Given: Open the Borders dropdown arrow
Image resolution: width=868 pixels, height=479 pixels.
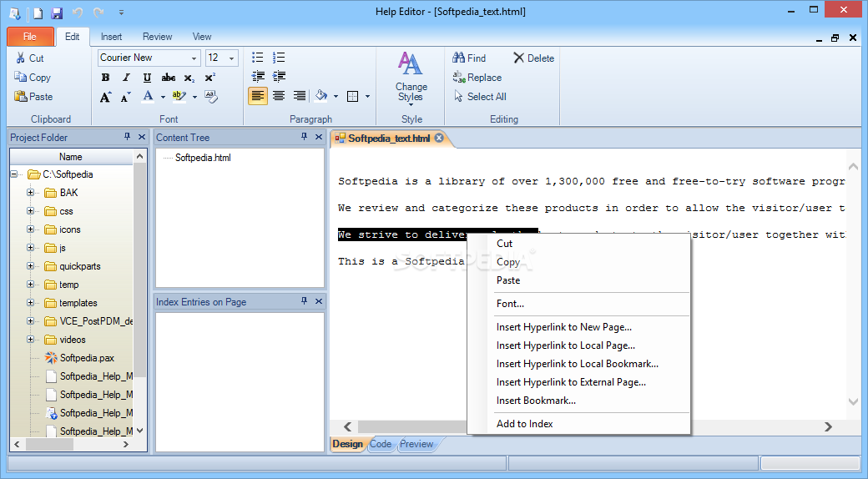Looking at the screenshot, I should [x=367, y=97].
